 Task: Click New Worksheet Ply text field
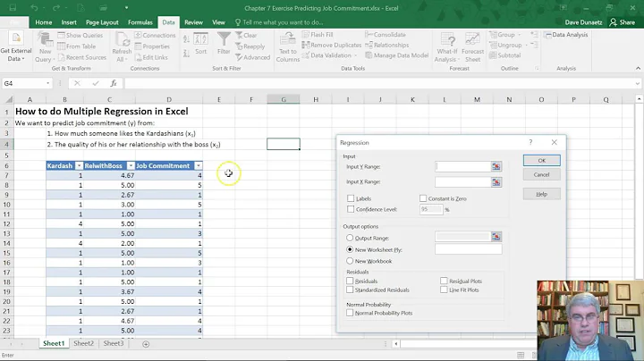click(x=468, y=249)
